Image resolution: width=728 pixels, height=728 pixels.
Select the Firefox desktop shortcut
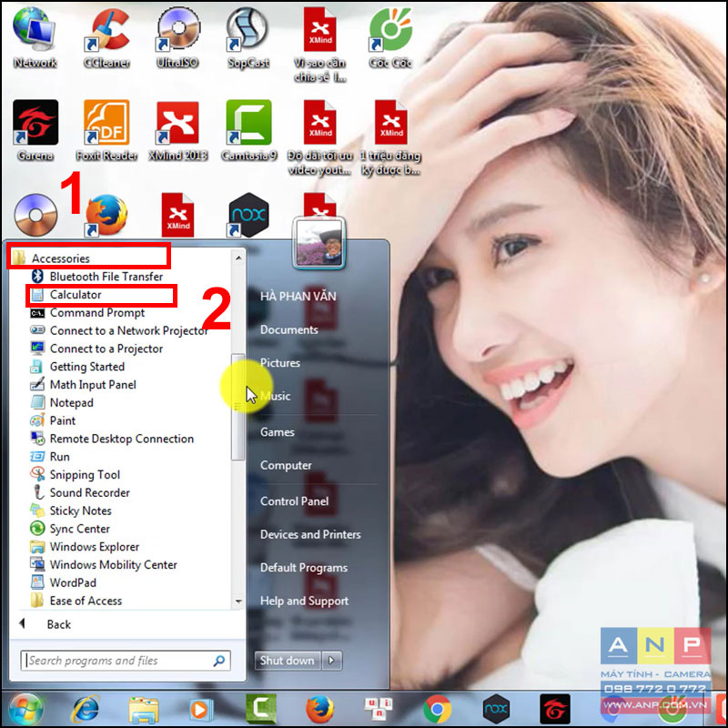pyautogui.click(x=106, y=216)
